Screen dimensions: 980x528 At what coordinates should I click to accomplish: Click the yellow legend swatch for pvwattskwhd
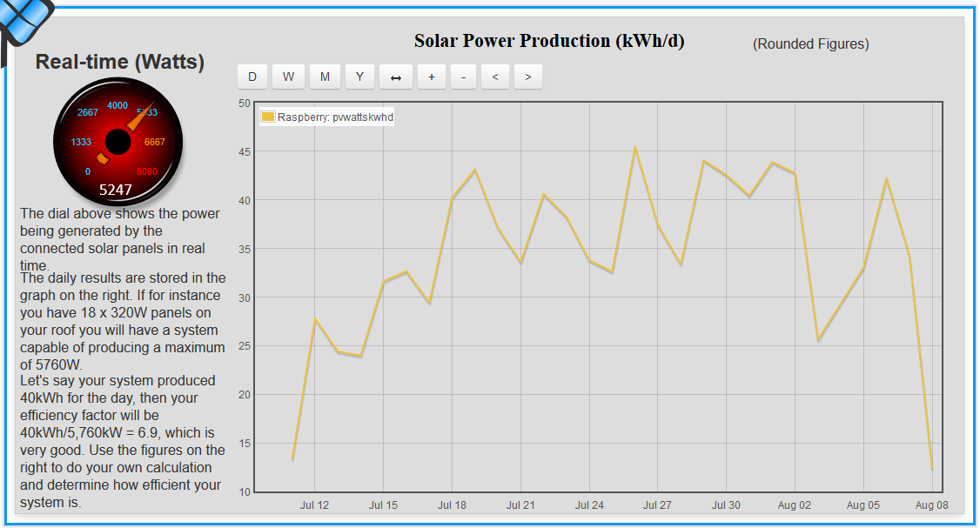coord(268,117)
